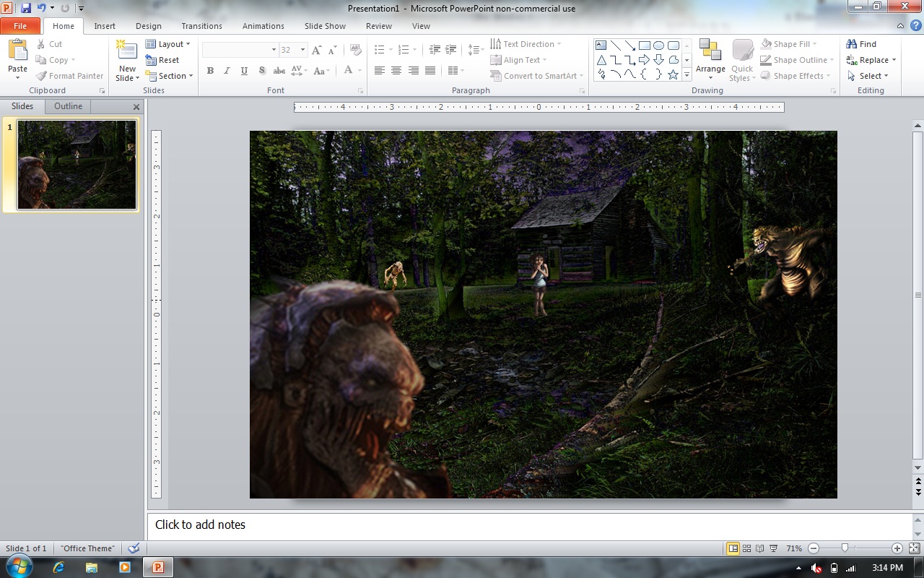Viewport: 924px width, 578px height.
Task: Toggle Bold formatting
Action: coord(210,71)
